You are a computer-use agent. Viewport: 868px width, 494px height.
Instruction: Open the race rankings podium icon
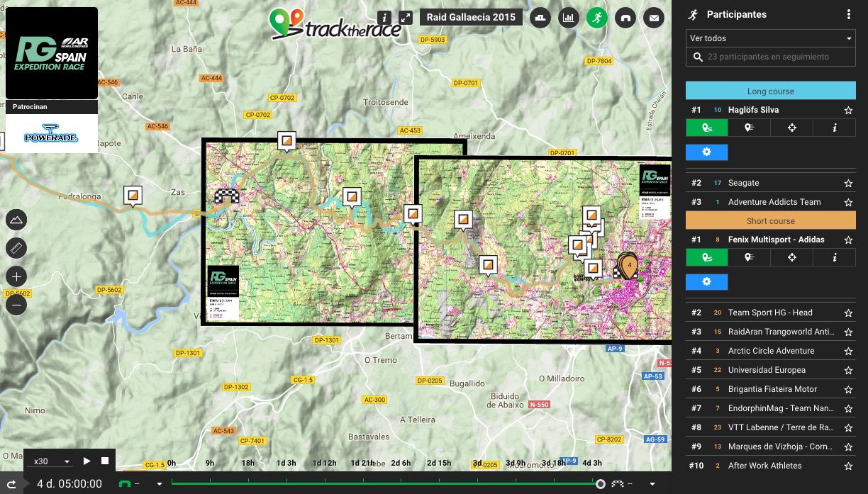540,18
